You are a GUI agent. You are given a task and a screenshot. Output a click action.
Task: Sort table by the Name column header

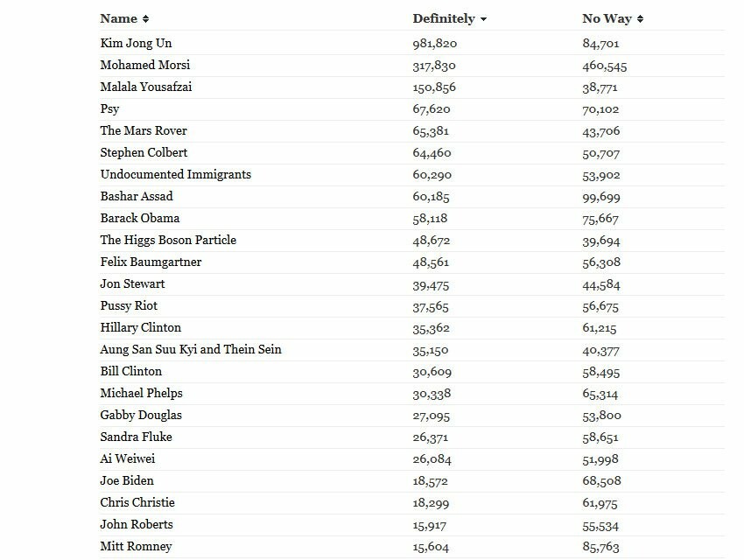tap(119, 18)
